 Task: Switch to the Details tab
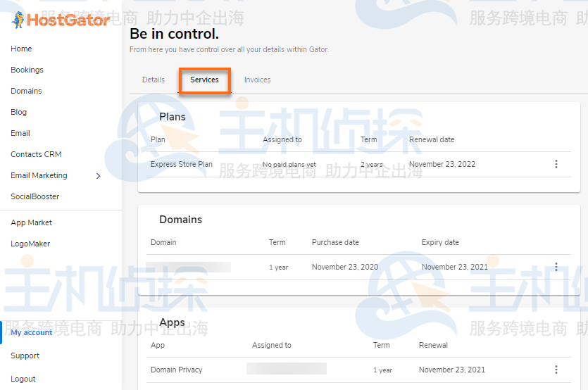tap(154, 80)
